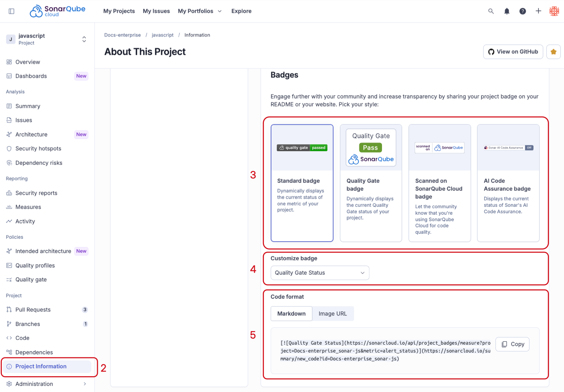Click the Security hotspots shield icon

click(x=9, y=148)
